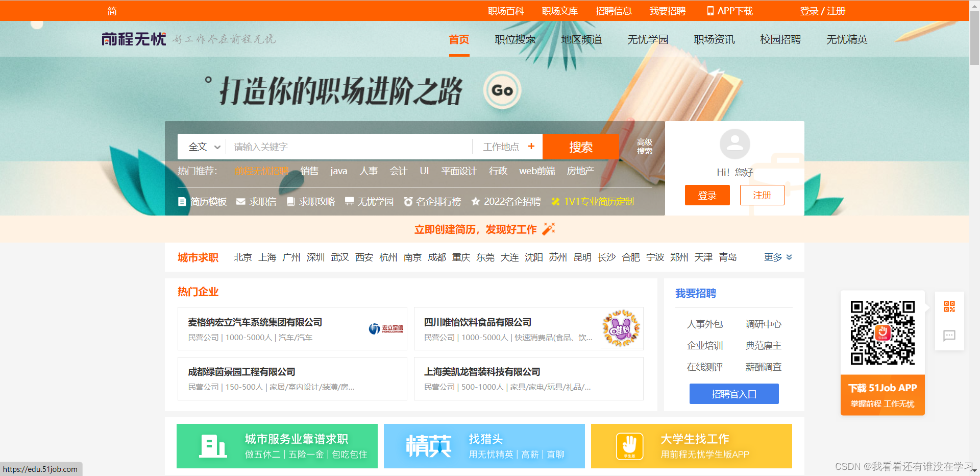The image size is (980, 476).
Task: Click the plus icon beside 工作地点
Action: 531,146
